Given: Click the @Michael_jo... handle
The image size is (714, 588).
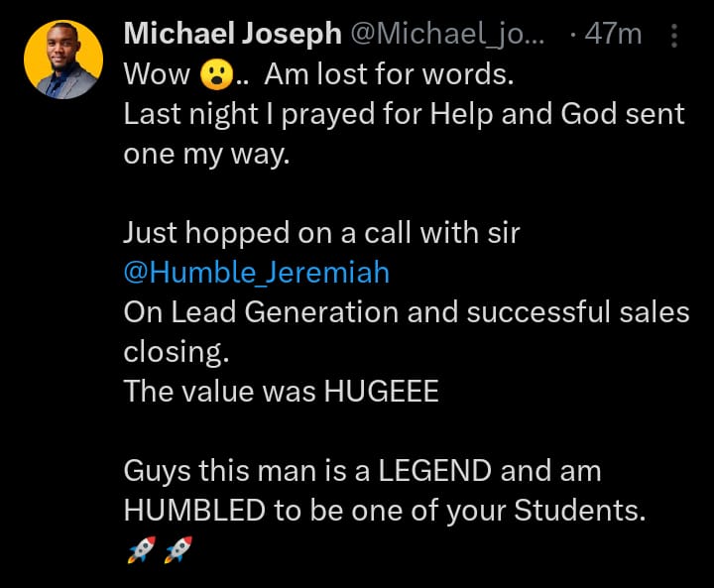Looking at the screenshot, I should pyautogui.click(x=445, y=36).
